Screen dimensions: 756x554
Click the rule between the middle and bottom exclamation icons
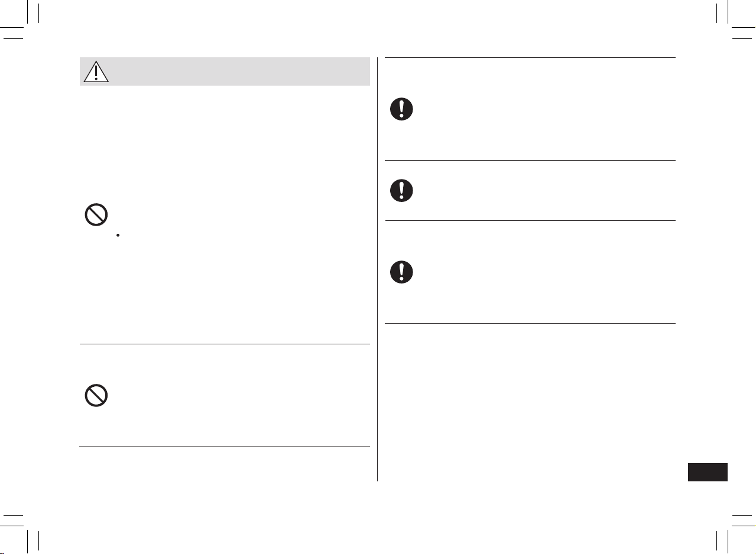tap(530, 220)
